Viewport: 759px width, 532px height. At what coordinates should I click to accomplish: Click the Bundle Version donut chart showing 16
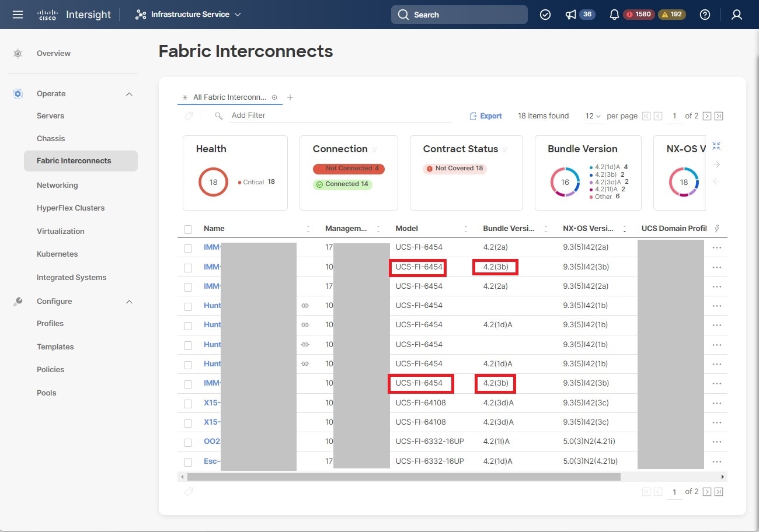click(565, 182)
